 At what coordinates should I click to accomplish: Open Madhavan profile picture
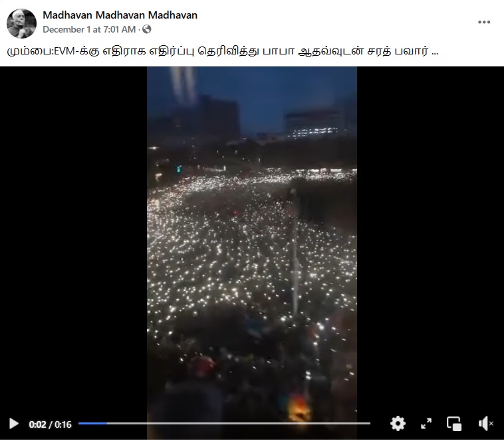pyautogui.click(x=21, y=23)
